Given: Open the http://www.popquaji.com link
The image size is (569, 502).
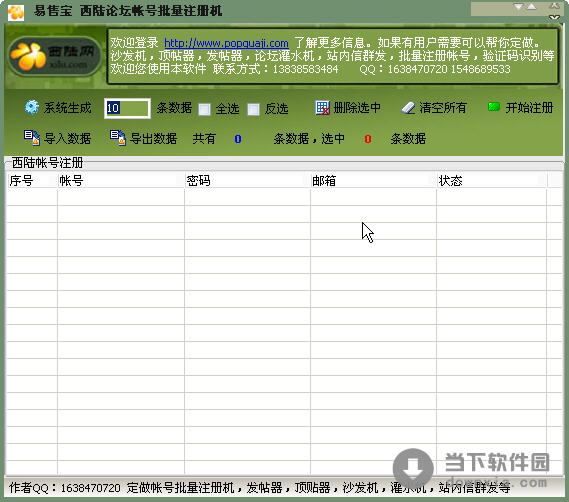Looking at the screenshot, I should (226, 43).
